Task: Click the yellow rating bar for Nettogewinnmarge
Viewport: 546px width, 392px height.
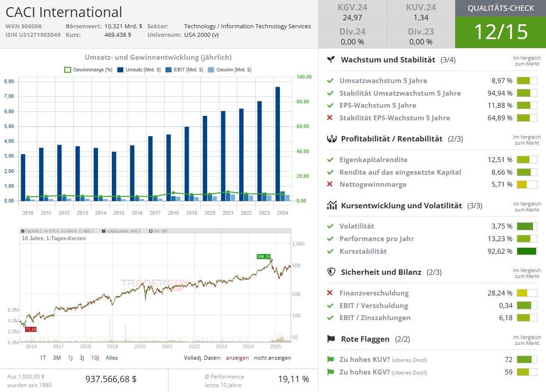Action: click(527, 184)
